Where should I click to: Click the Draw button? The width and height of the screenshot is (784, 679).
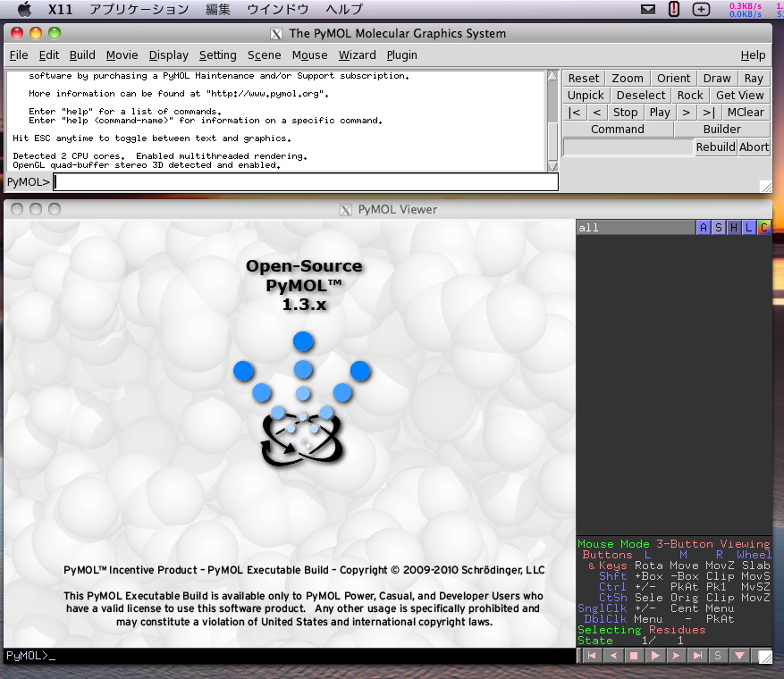(x=717, y=79)
